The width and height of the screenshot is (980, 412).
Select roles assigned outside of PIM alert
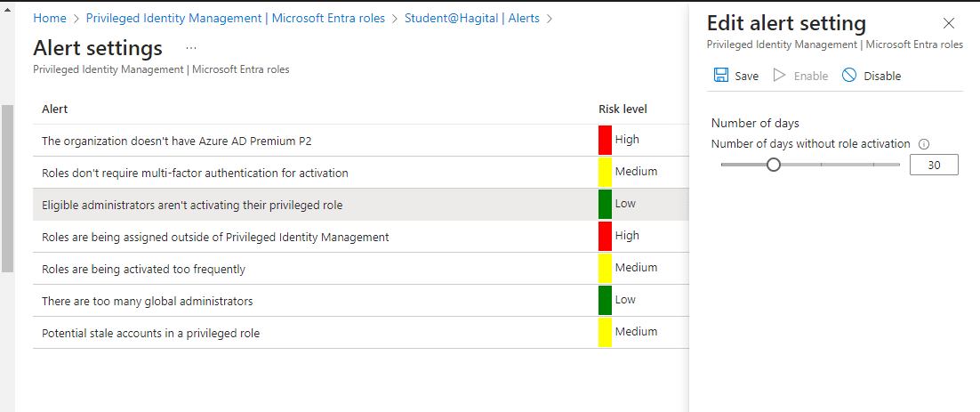click(215, 237)
